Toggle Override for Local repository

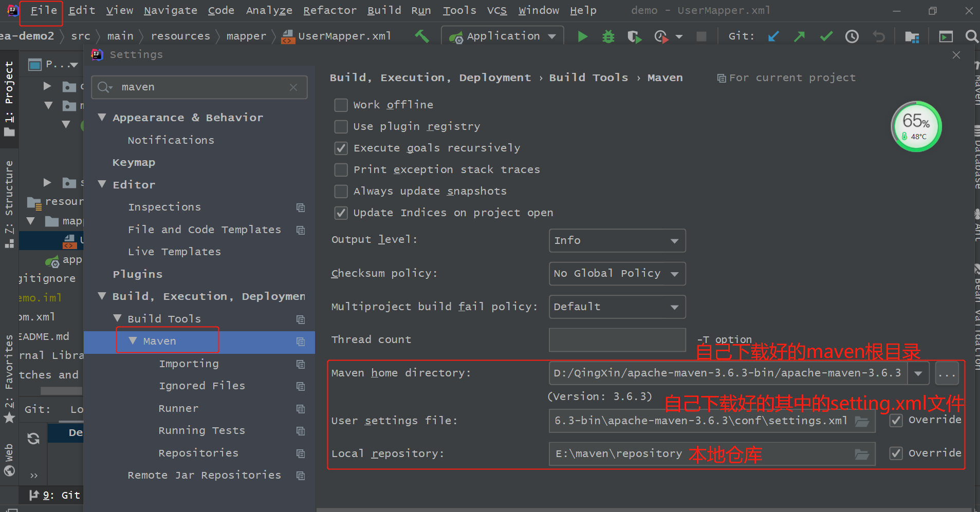pos(896,453)
